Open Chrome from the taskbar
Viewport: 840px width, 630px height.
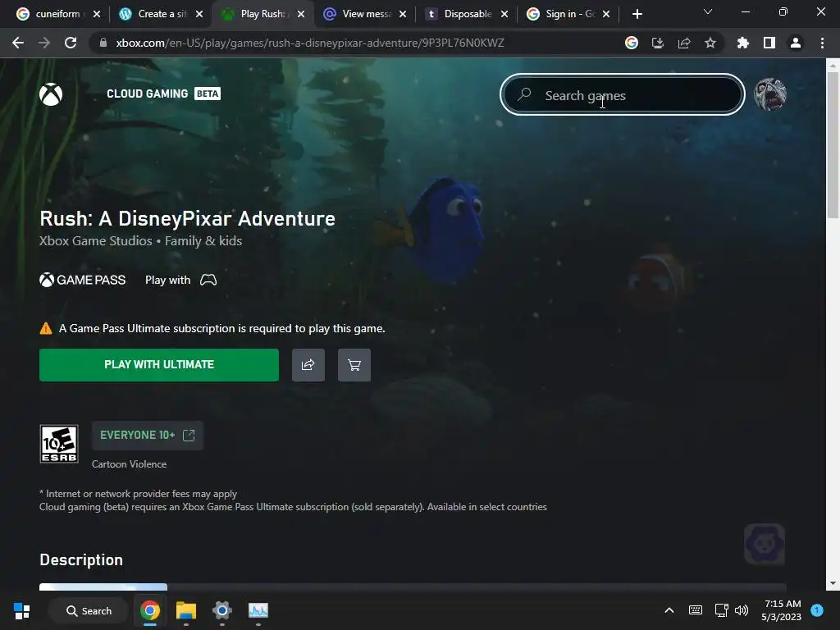150,610
